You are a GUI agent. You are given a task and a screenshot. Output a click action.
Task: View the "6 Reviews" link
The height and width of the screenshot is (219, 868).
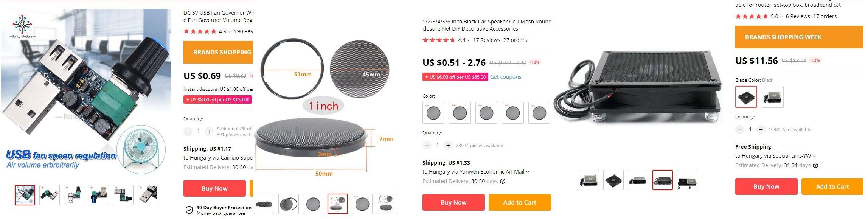tap(798, 16)
